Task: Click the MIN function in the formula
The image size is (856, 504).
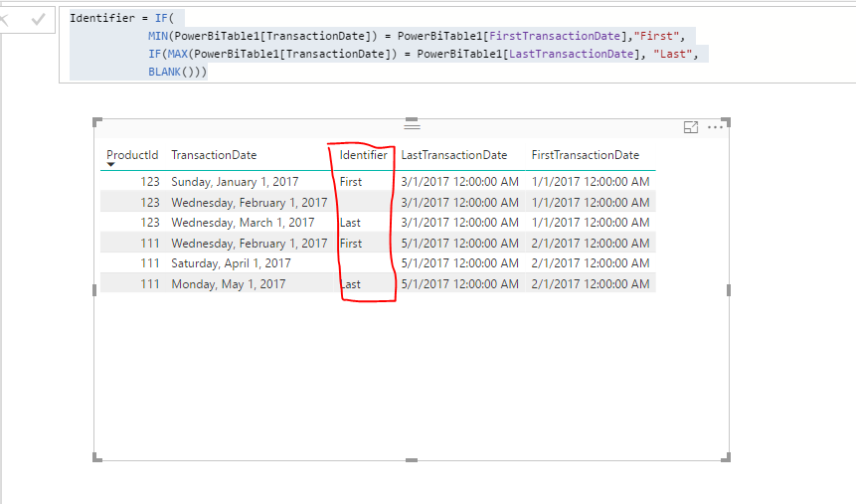Action: [x=158, y=36]
